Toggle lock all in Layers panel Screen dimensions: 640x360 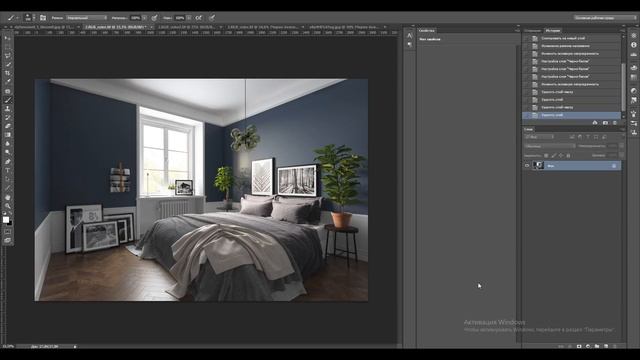pyautogui.click(x=568, y=156)
